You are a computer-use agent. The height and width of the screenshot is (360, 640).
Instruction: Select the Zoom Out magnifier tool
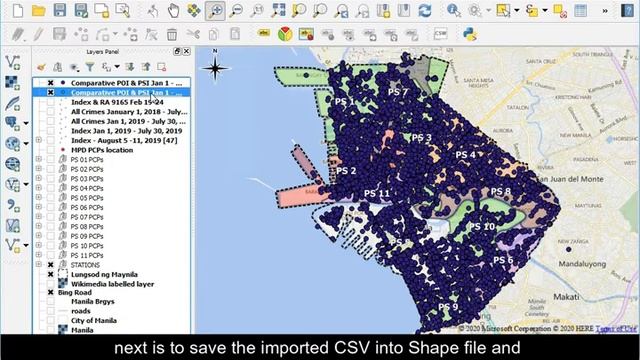[x=236, y=11]
